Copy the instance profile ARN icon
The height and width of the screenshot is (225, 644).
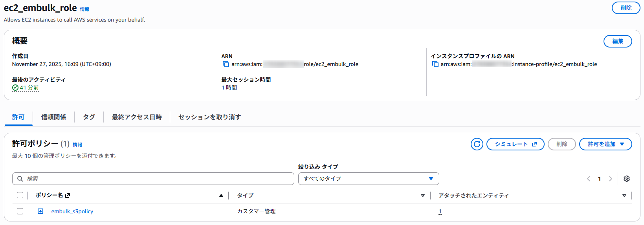[x=435, y=64]
